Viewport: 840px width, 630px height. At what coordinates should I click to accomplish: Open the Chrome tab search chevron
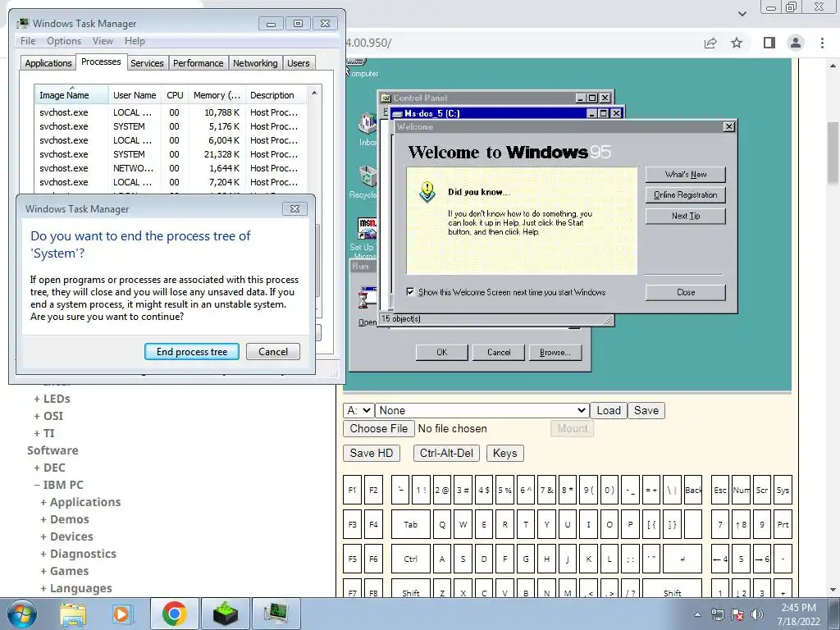(x=742, y=13)
